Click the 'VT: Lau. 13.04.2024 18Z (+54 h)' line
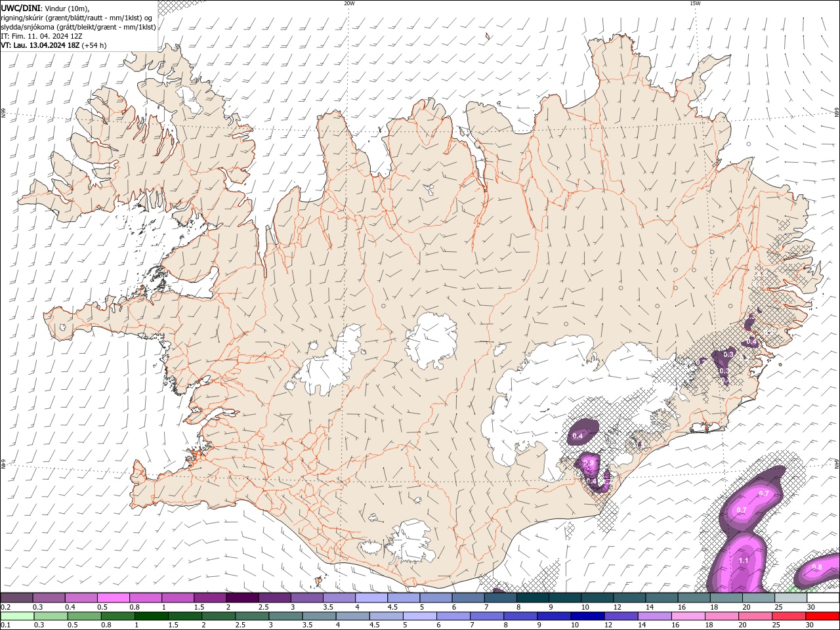The width and height of the screenshot is (840, 630). click(54, 45)
